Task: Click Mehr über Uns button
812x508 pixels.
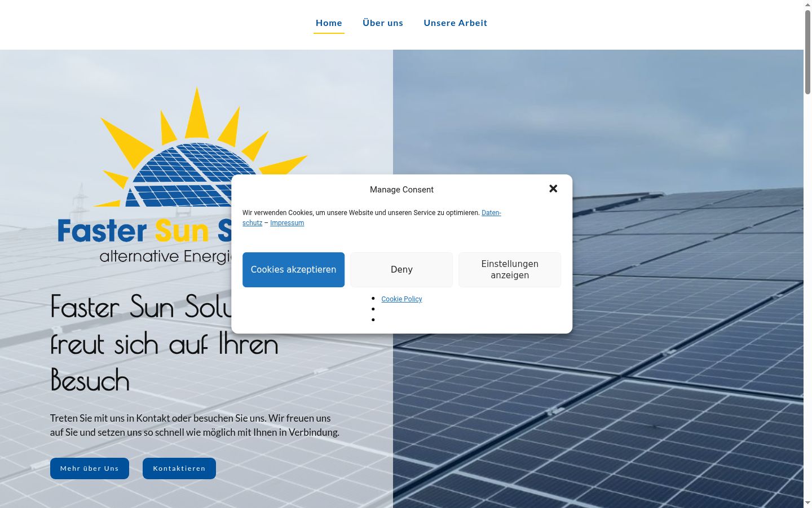Action: (x=90, y=468)
